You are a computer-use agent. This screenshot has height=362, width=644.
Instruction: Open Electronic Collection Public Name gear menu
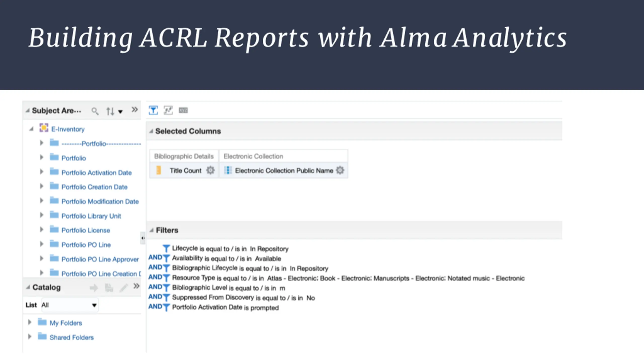pos(340,170)
